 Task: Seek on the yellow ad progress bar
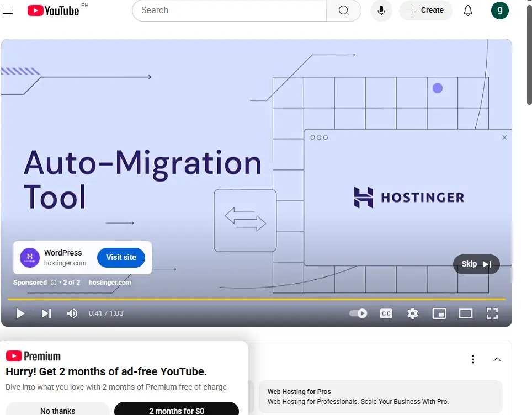pyautogui.click(x=257, y=299)
